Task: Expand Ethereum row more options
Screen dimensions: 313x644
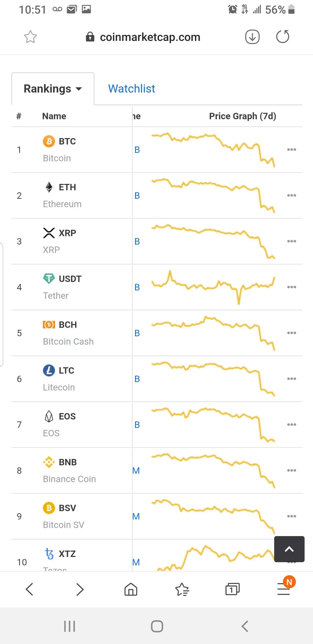Action: [x=291, y=196]
